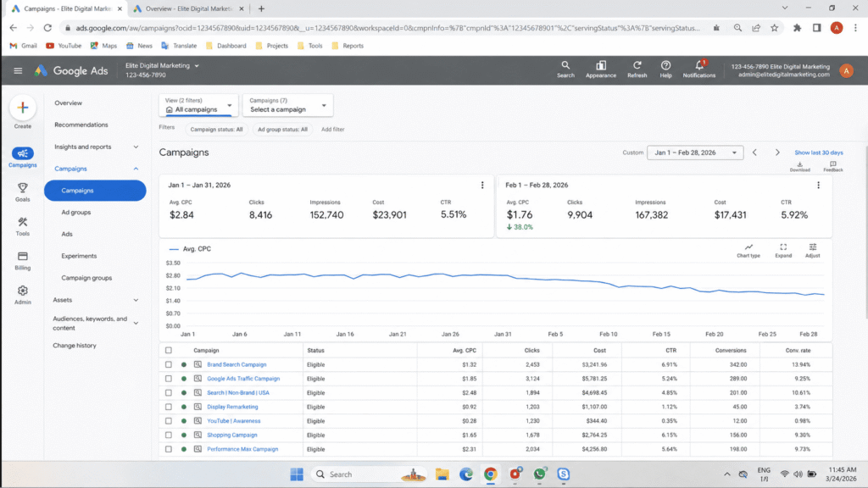Check the Shopping Campaign row checkbox
Viewport: 868px width, 488px height.
tap(169, 435)
